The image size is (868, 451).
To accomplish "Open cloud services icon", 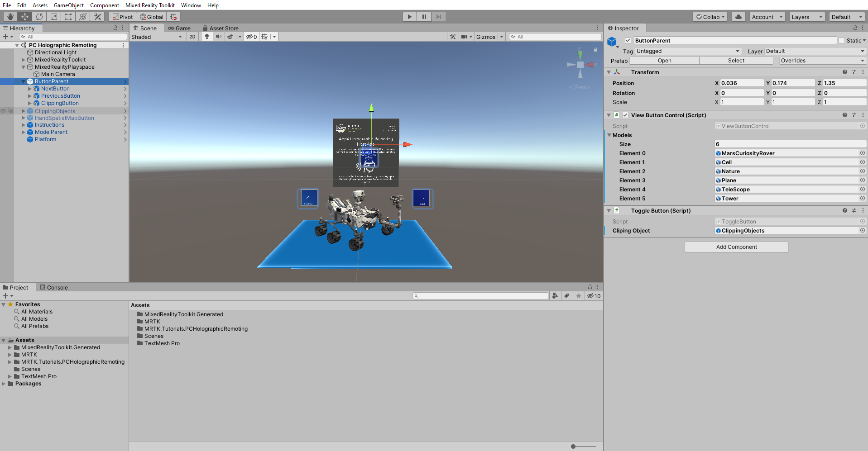I will pyautogui.click(x=739, y=17).
